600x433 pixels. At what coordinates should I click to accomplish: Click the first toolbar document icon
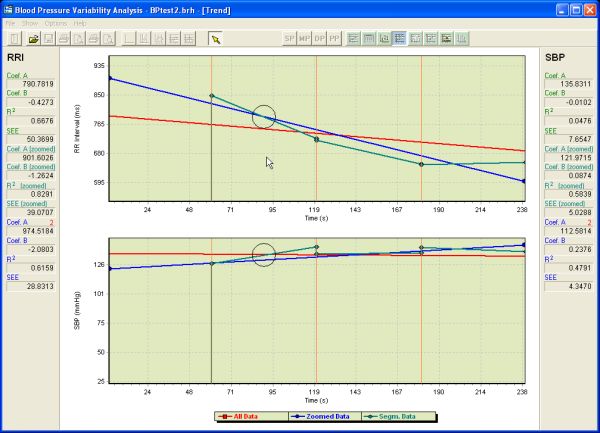coord(14,39)
